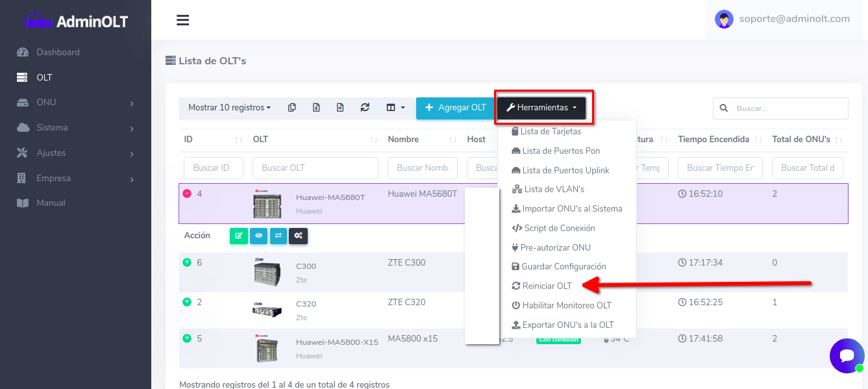Select Reiniciar OLT from the menu
The image size is (868, 389).
coord(547,286)
